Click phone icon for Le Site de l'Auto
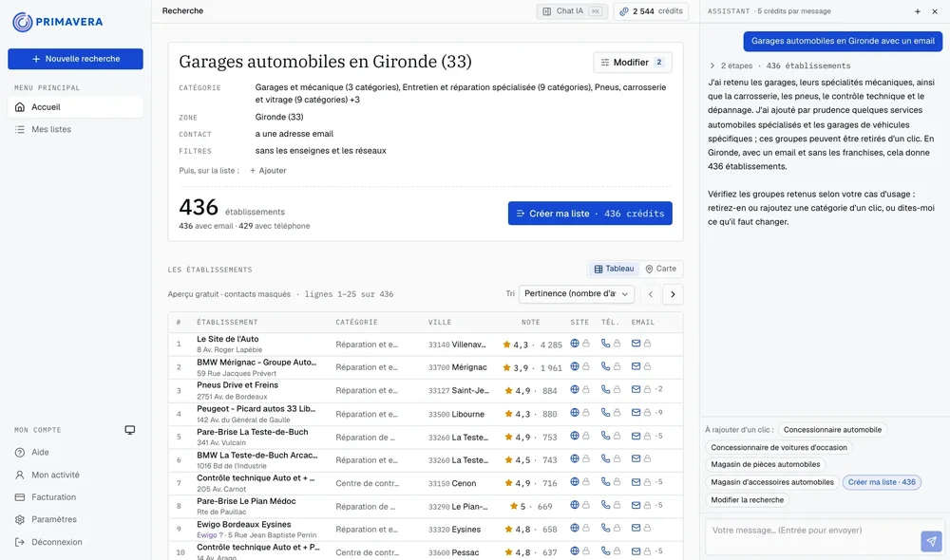The height and width of the screenshot is (560, 950). 605,344
